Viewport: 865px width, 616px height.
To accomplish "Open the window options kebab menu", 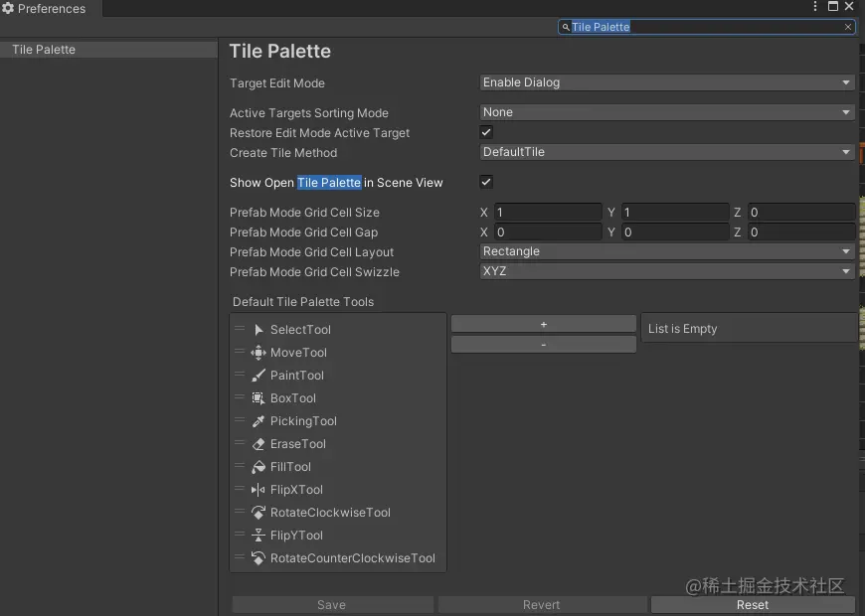I will pyautogui.click(x=815, y=6).
